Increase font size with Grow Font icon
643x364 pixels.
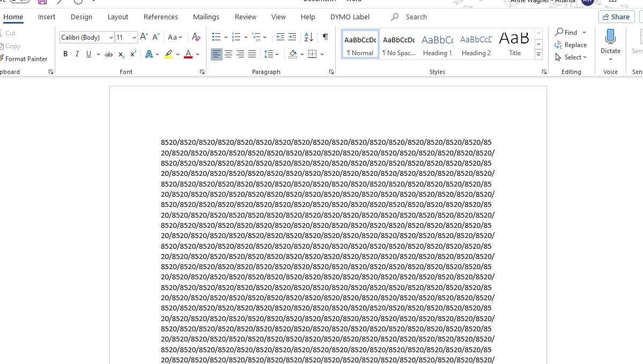144,37
